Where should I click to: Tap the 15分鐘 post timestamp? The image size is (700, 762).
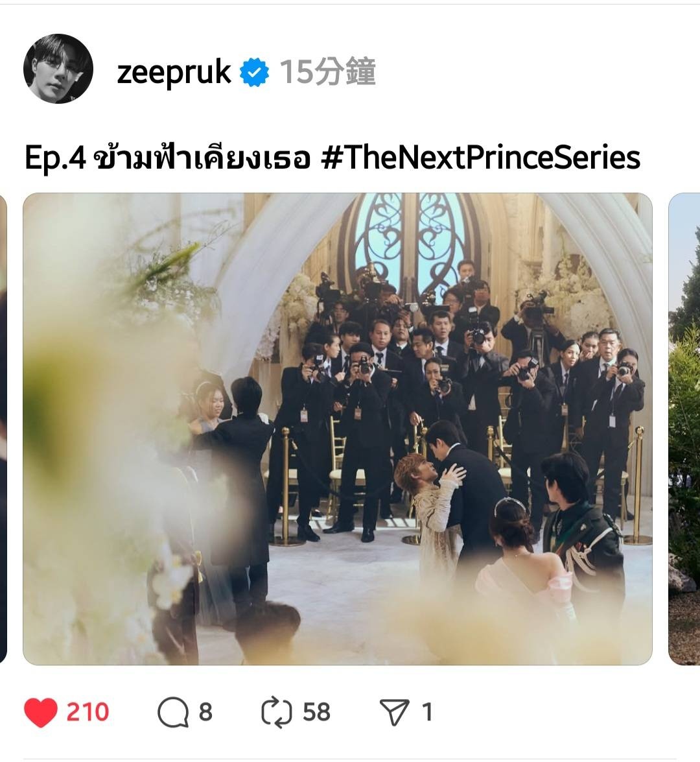click(327, 72)
